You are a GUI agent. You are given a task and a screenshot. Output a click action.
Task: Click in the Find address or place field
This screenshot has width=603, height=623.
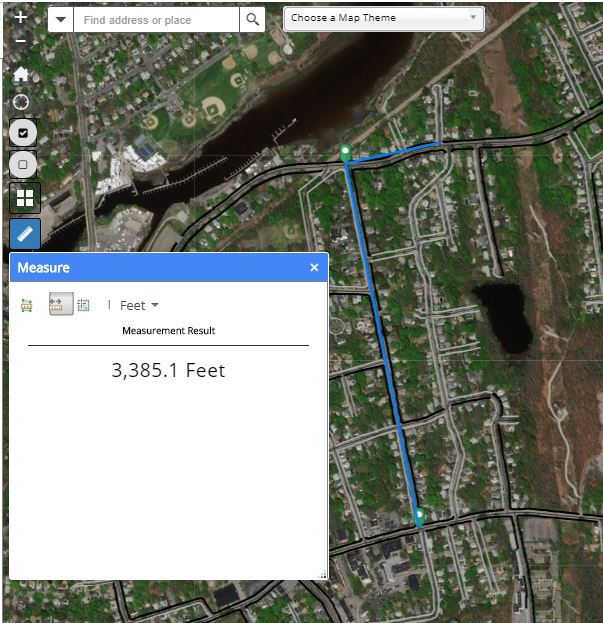157,19
